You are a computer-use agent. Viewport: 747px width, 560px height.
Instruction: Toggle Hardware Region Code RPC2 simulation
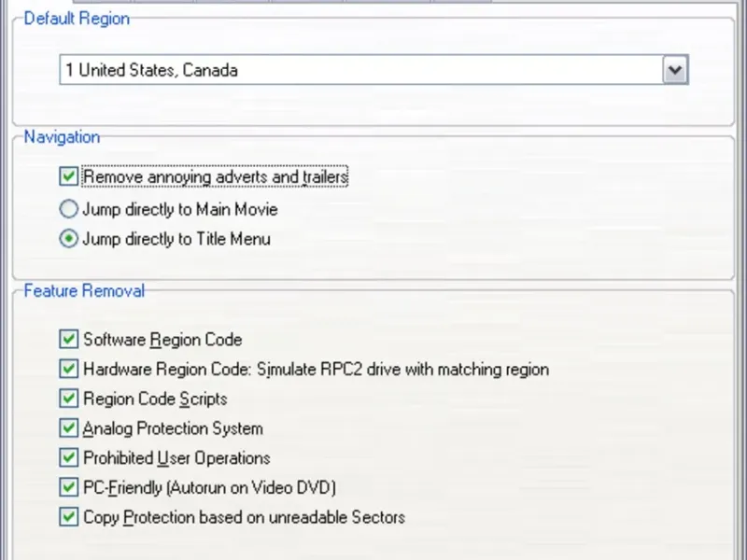pos(68,369)
